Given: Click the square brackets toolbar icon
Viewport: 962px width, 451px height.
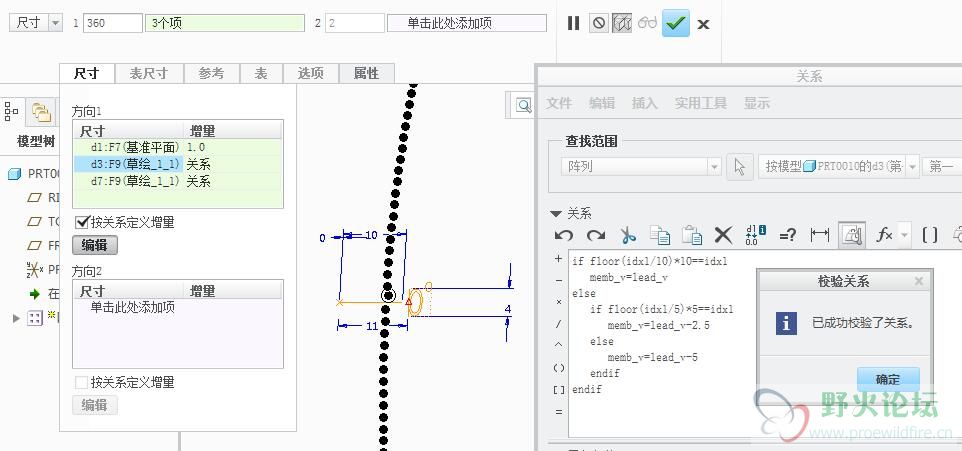Looking at the screenshot, I should tap(930, 235).
